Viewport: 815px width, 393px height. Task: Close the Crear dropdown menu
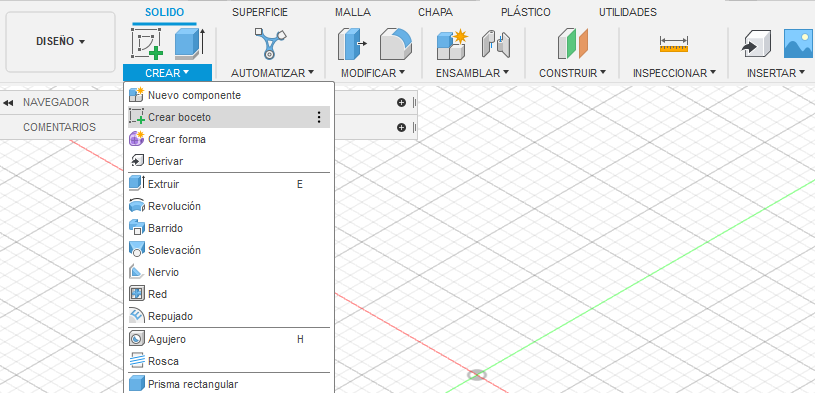point(167,73)
